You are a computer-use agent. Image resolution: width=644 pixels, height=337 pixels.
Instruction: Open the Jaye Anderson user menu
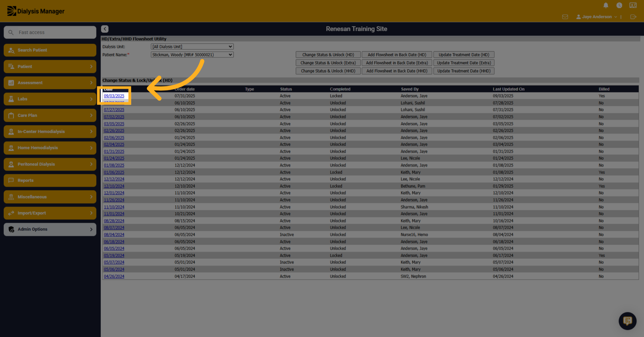597,17
